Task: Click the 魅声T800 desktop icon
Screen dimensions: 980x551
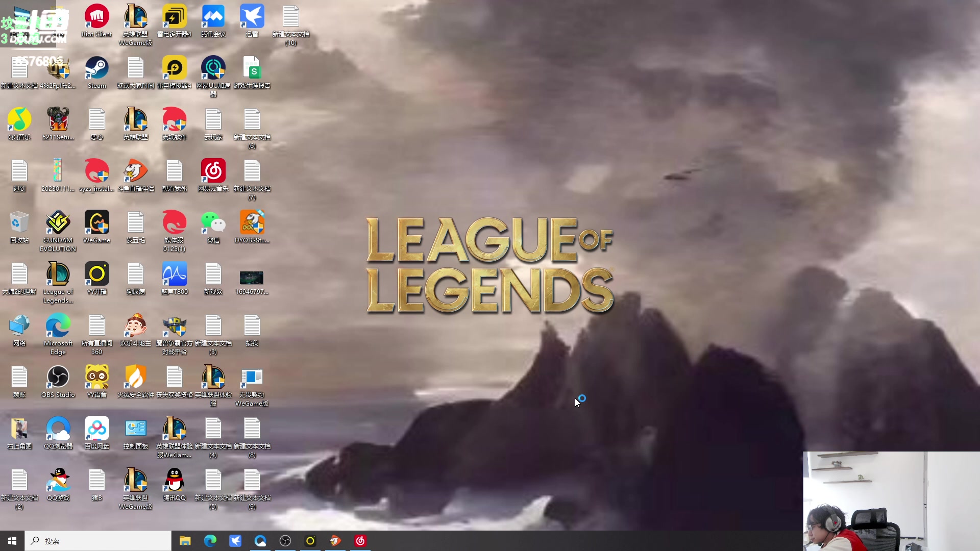Action: (174, 279)
